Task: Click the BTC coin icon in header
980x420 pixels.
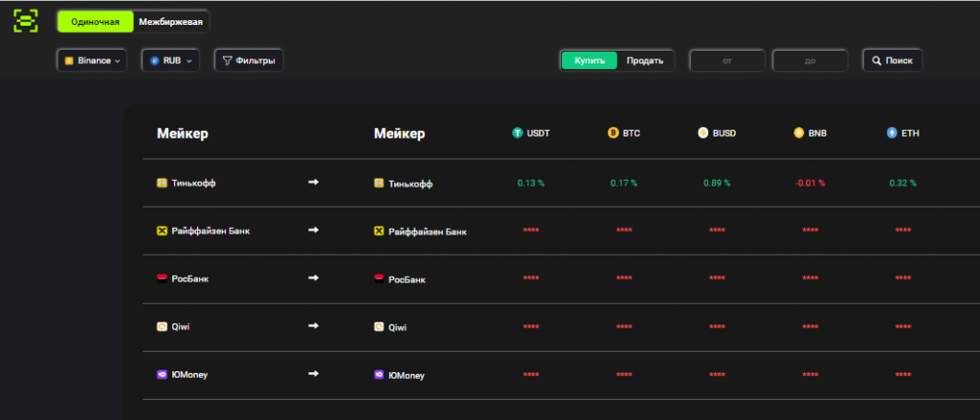Action: tap(612, 133)
